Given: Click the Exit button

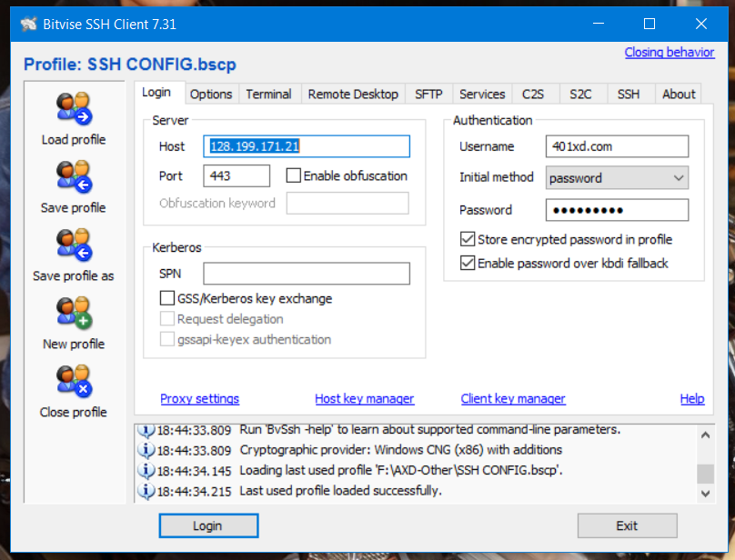Looking at the screenshot, I should pyautogui.click(x=627, y=525).
